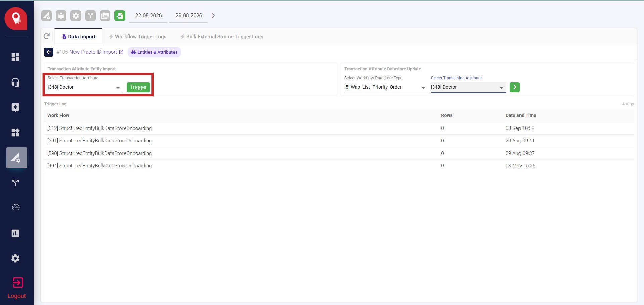Open the bar chart icon in sidebar
644x305 pixels.
coord(15,233)
